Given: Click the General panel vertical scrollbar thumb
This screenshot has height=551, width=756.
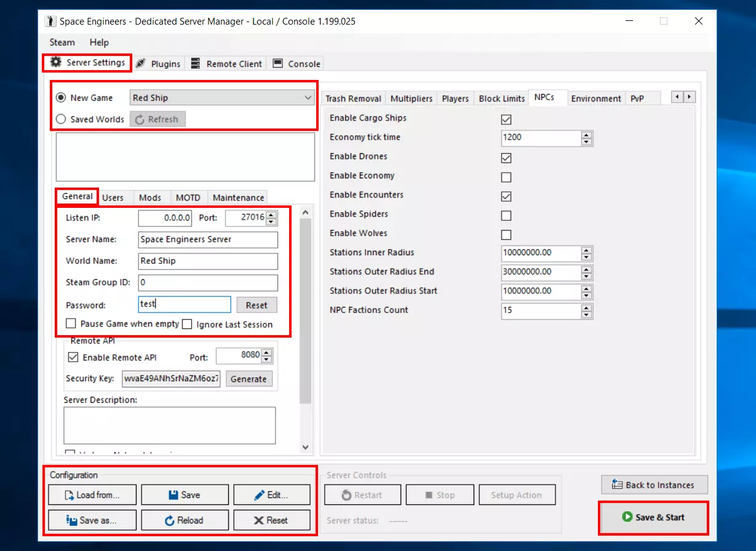Looking at the screenshot, I should point(306,311).
